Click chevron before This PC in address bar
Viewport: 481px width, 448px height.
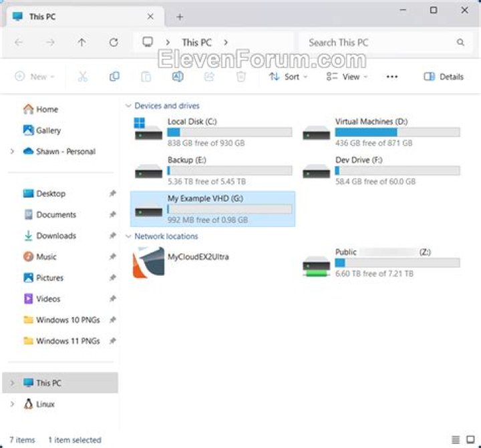[x=168, y=42]
